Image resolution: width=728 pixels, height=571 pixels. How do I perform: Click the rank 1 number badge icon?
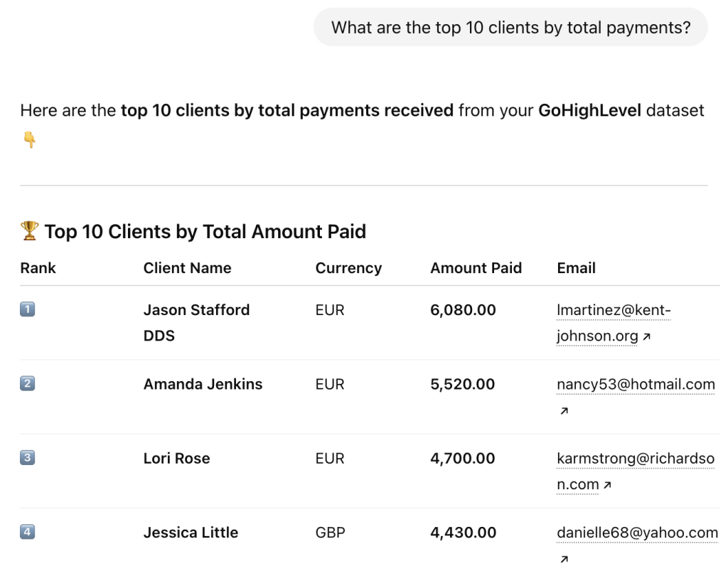(x=28, y=310)
